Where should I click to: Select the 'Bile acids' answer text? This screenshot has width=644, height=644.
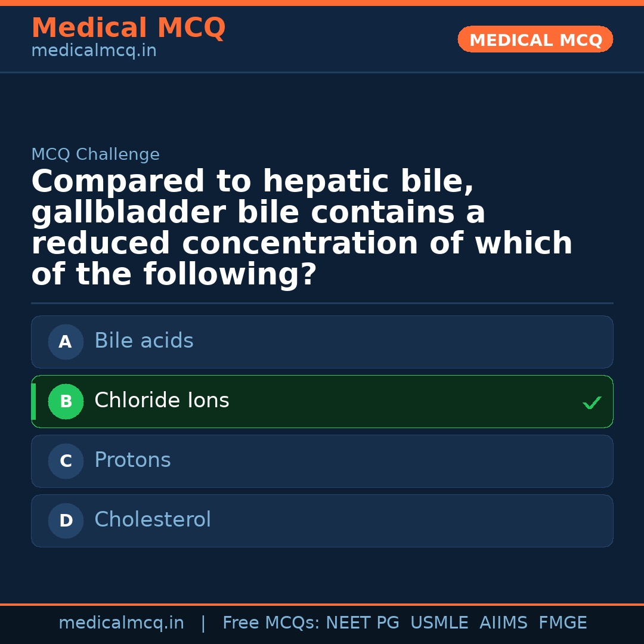click(x=144, y=341)
